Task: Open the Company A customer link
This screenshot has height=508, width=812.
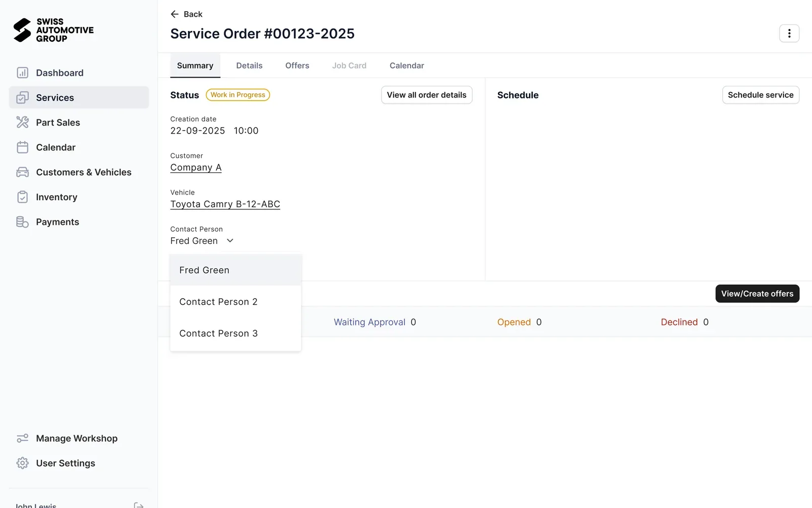Action: tap(196, 168)
